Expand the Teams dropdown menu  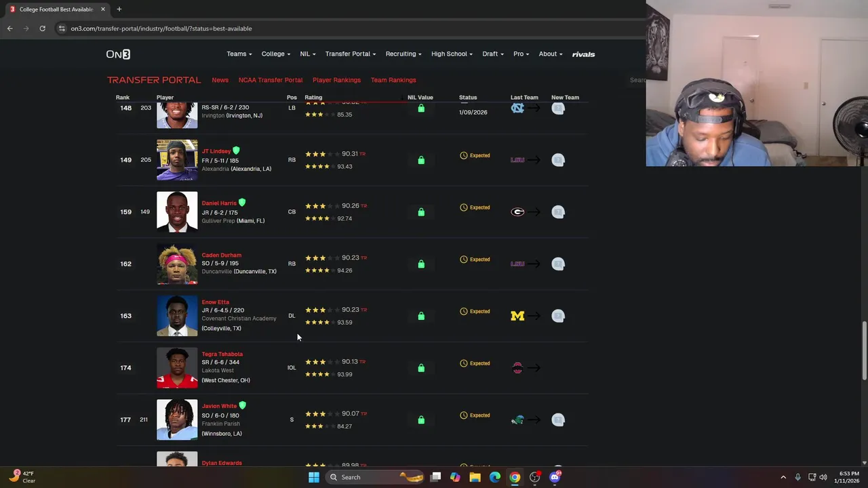[239, 54]
